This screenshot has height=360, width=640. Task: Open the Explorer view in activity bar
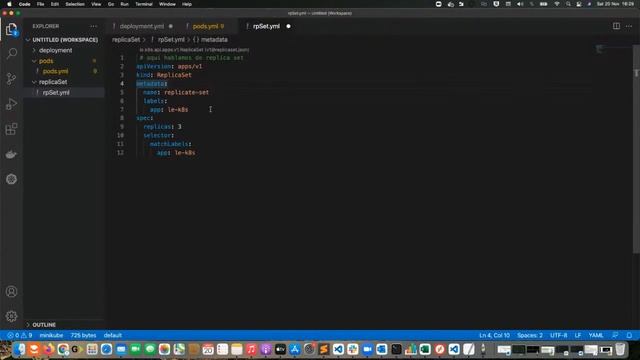(x=11, y=29)
